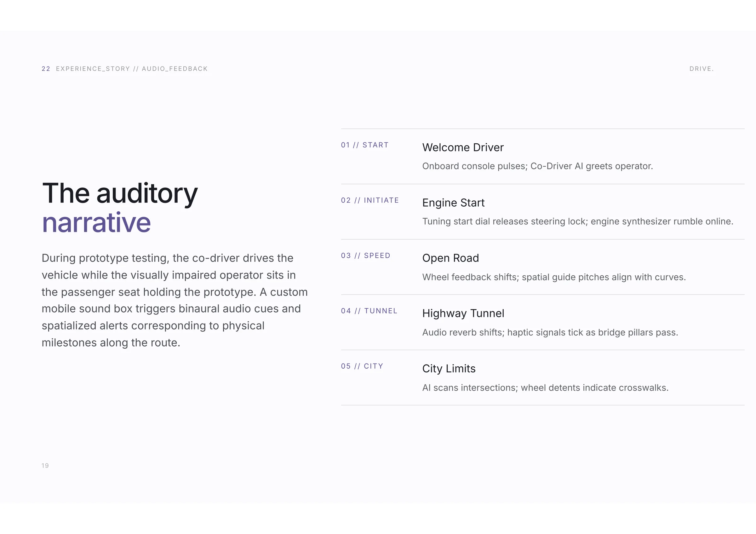The image size is (756, 534).
Task: Click the Highway Tunnel title
Action: tap(463, 313)
